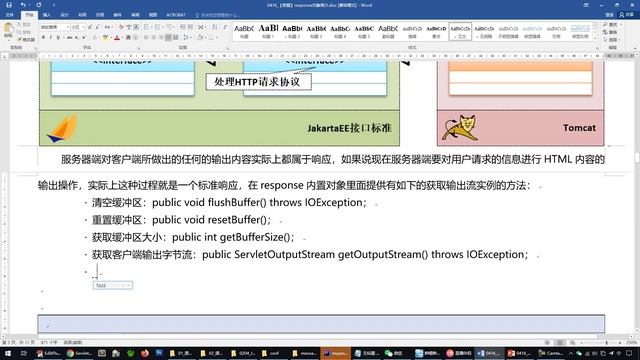The height and width of the screenshot is (360, 640).
Task: Open the multilevel list menu
Action: [x=170, y=27]
